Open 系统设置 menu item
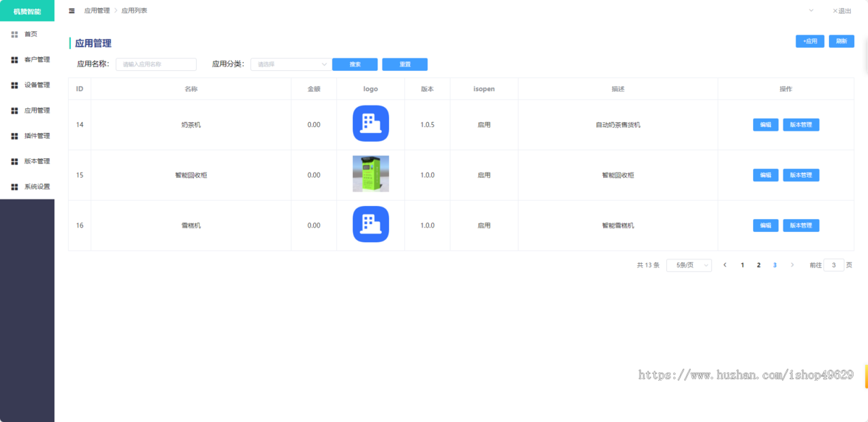The height and width of the screenshot is (422, 868). tap(37, 186)
